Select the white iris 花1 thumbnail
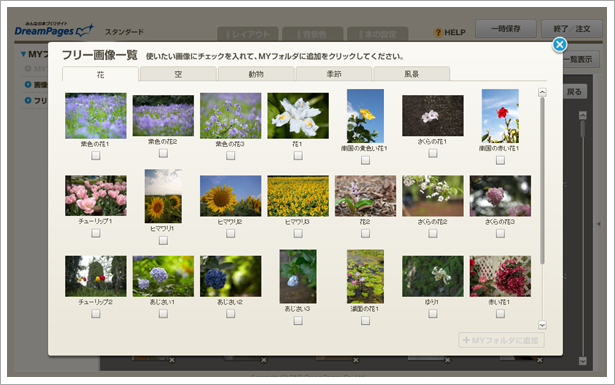 click(298, 116)
